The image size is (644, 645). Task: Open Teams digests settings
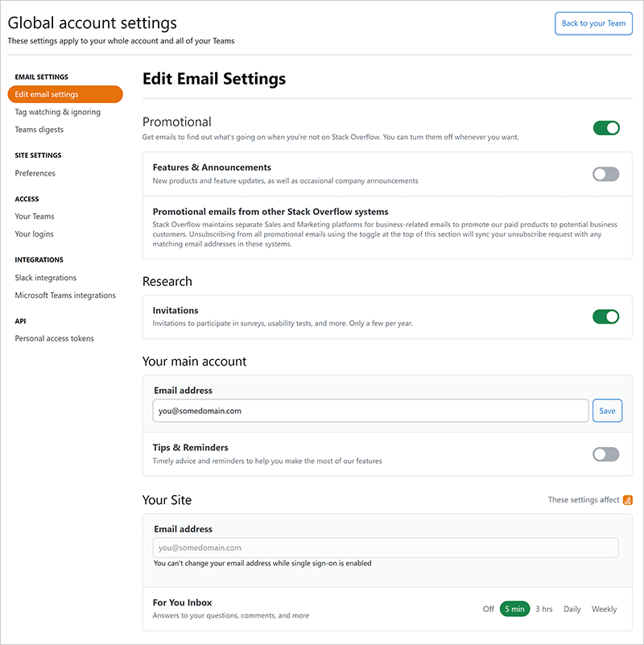click(x=39, y=130)
